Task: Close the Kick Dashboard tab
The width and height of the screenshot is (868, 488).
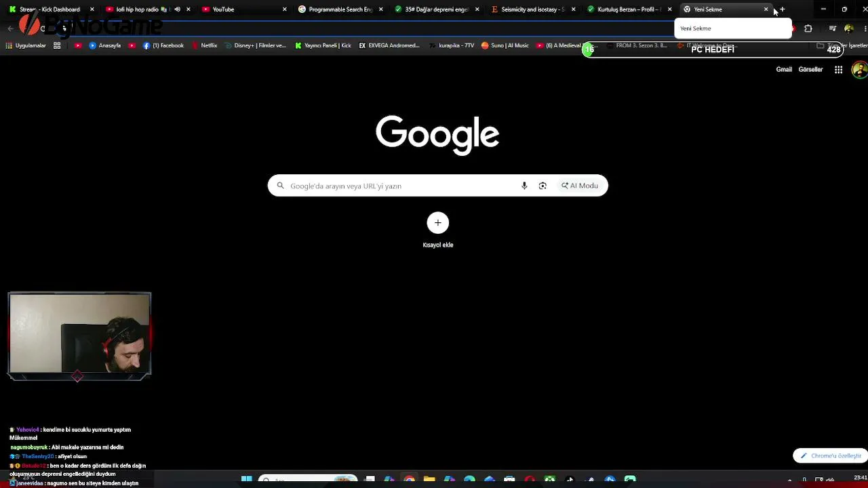Action: 92,9
